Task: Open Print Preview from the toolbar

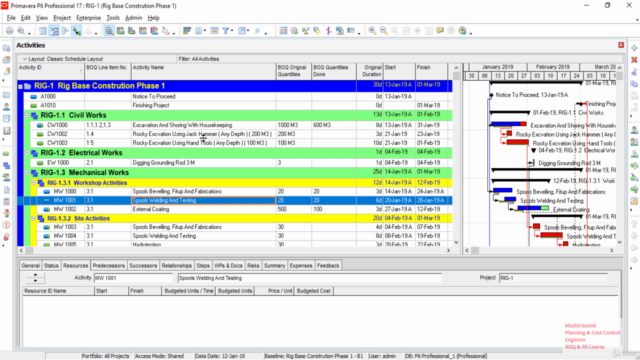Action: [x=21, y=31]
